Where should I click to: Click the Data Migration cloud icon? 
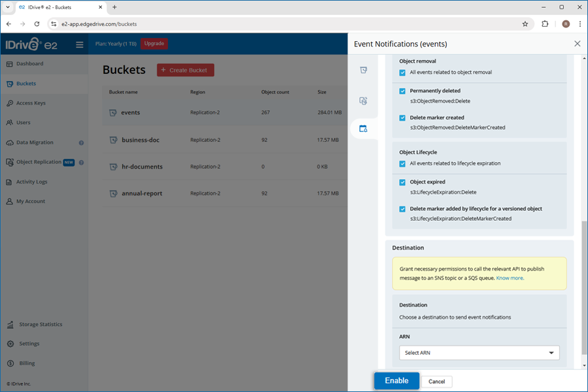coord(10,142)
